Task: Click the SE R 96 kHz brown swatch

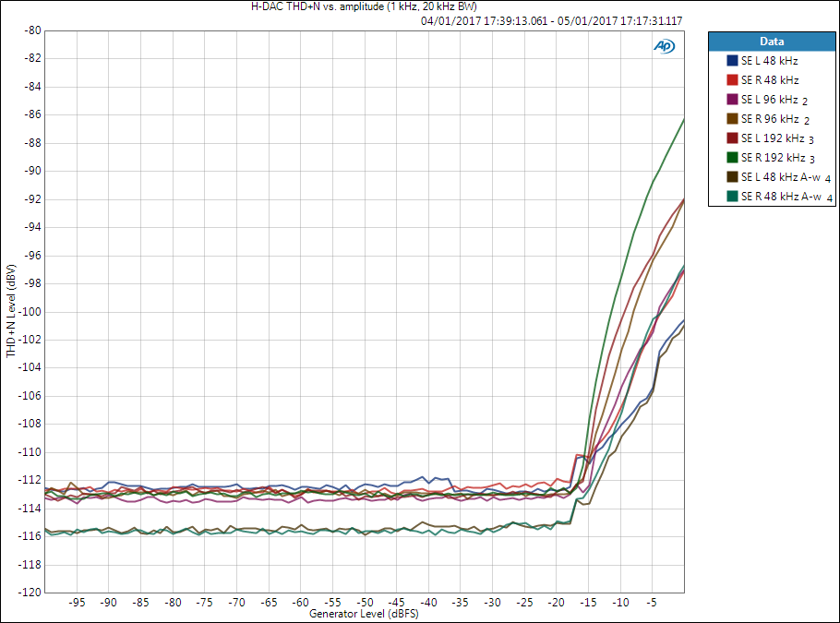Action: tap(732, 118)
